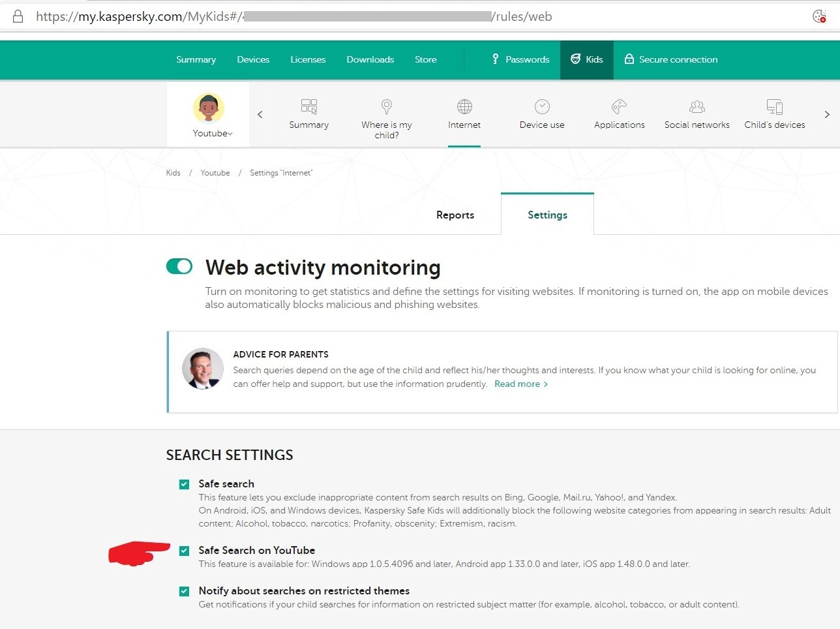Open the Downloads menu item

click(x=370, y=59)
